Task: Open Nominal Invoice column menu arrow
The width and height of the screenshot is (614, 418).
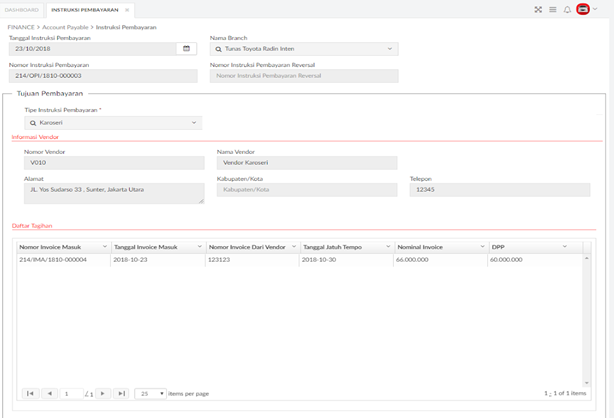Action: coord(482,246)
